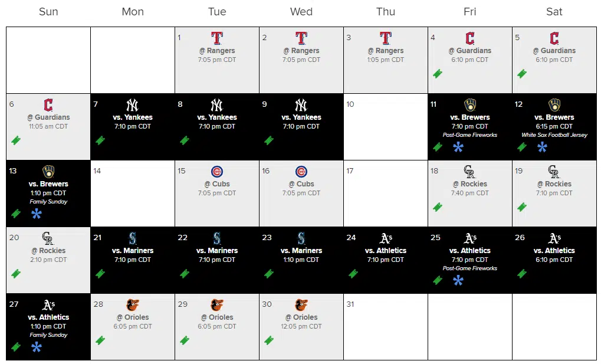This screenshot has width=601, height=364.
Task: Click the Cubs logo on July 15
Action: (x=217, y=172)
